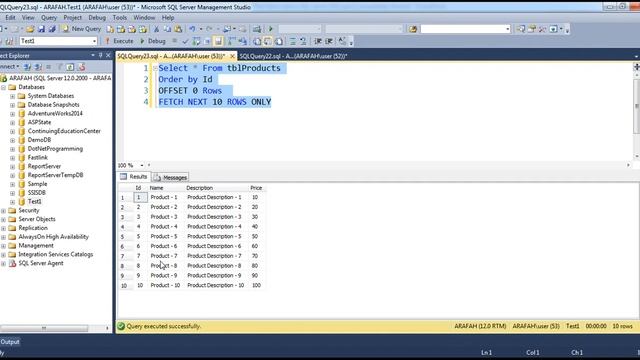Click the Parse checkmark icon
640x360 pixels.
185,41
